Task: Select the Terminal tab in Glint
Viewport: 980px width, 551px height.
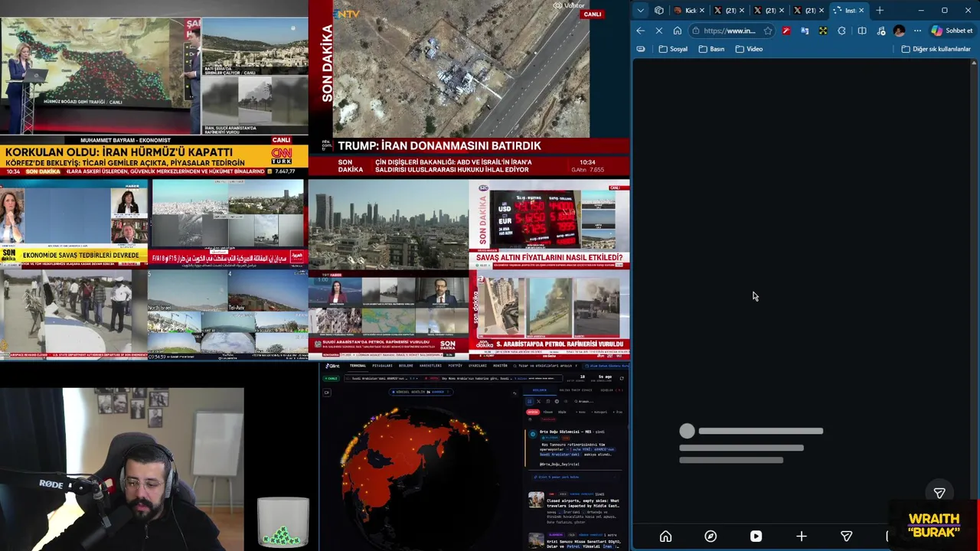Action: [x=358, y=366]
